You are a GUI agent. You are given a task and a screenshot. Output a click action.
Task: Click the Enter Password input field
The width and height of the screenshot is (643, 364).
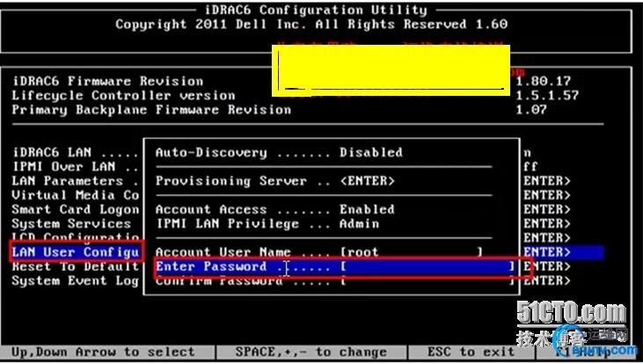point(427,267)
